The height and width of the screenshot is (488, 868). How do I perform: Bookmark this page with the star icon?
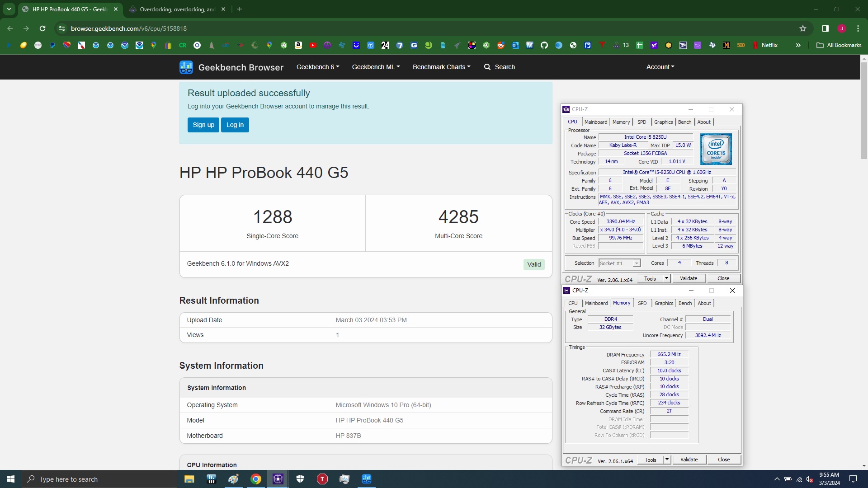[803, 28]
